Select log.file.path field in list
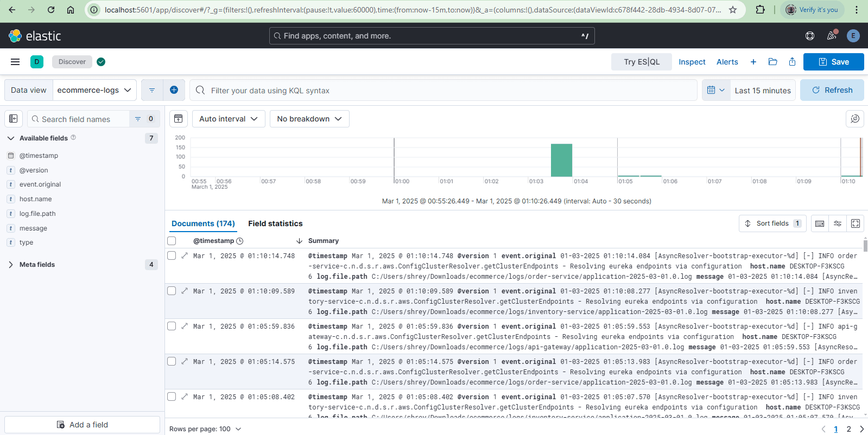This screenshot has width=868, height=435. click(x=37, y=214)
